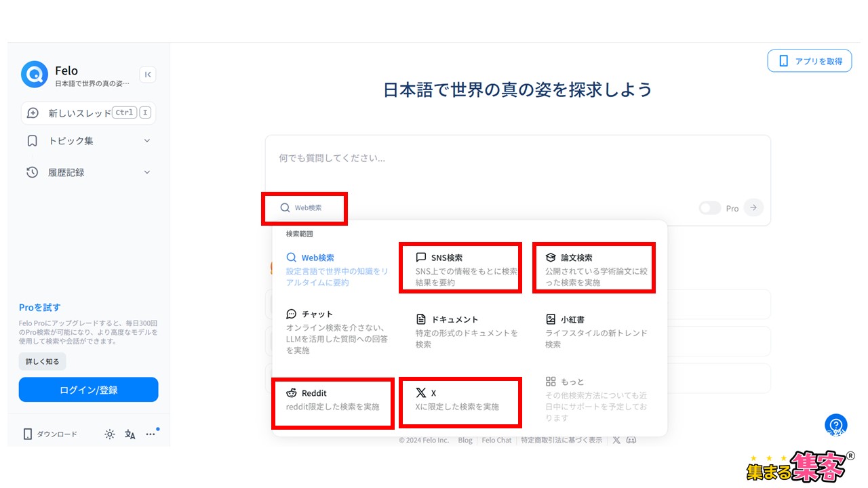Open 特定商取引法に基づく表示 footer link
This screenshot has height=488, width=868.
pyautogui.click(x=561, y=440)
